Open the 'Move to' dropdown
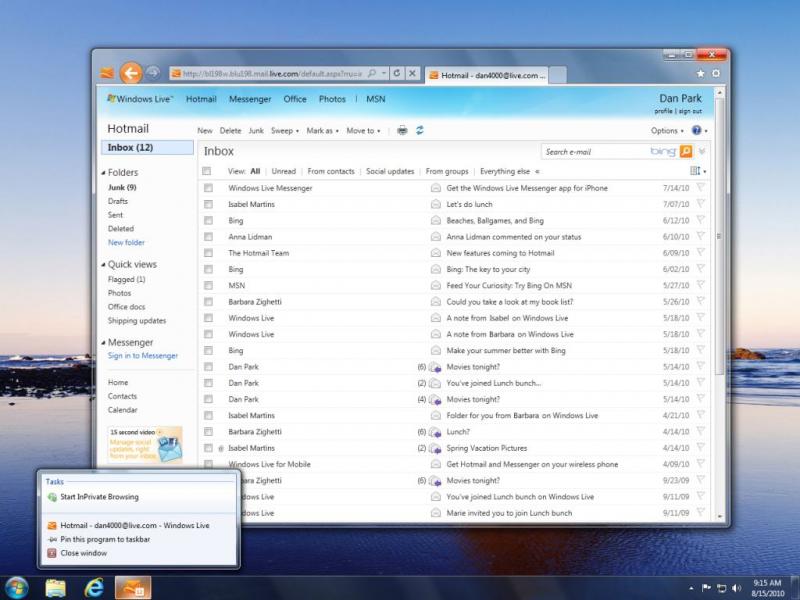This screenshot has height=600, width=800. tap(363, 131)
